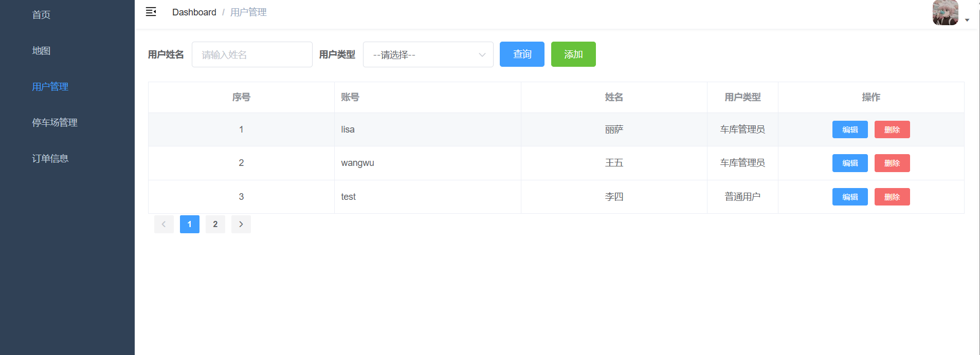The width and height of the screenshot is (980, 355).
Task: Click the 用户姓名 form label
Action: [166, 54]
